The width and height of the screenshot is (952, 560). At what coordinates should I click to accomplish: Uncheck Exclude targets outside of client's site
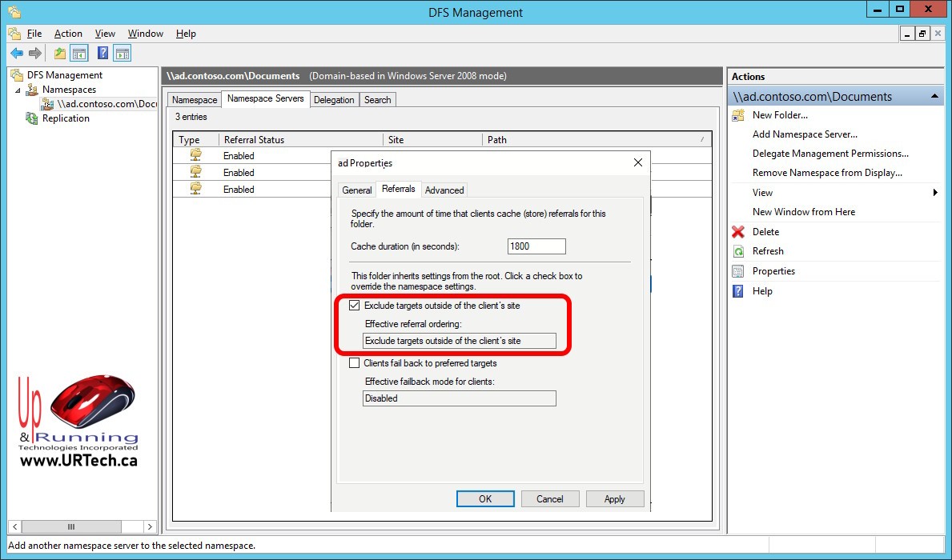pos(355,306)
